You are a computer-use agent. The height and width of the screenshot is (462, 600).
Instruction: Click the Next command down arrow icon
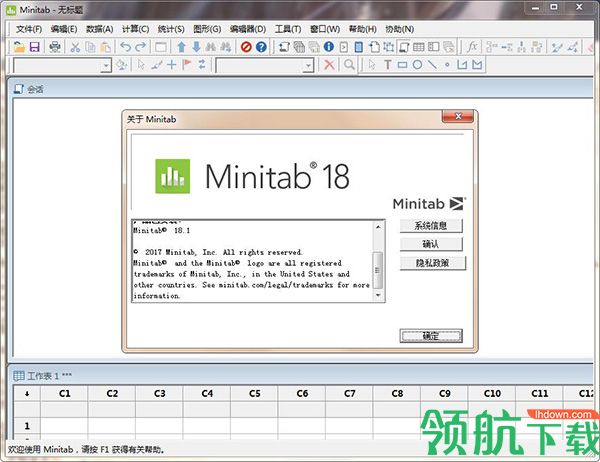click(196, 47)
